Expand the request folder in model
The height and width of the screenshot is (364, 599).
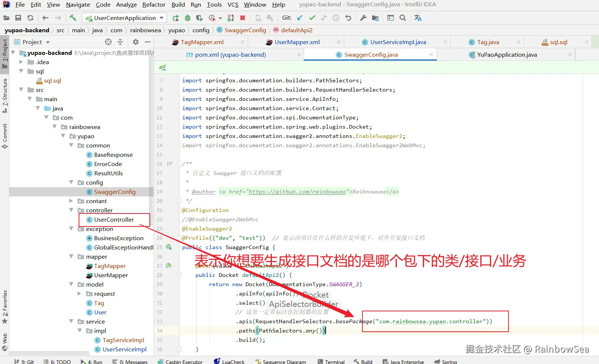coord(79,294)
